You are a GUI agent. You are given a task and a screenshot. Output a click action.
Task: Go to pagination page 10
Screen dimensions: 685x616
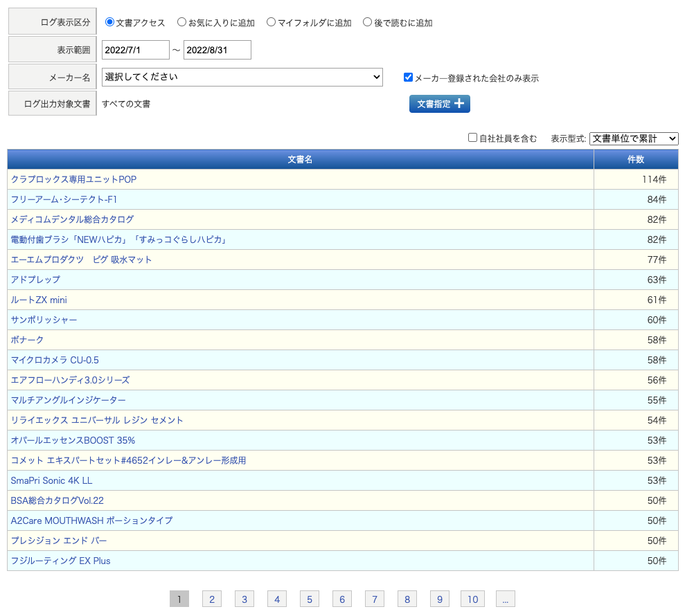tap(472, 599)
